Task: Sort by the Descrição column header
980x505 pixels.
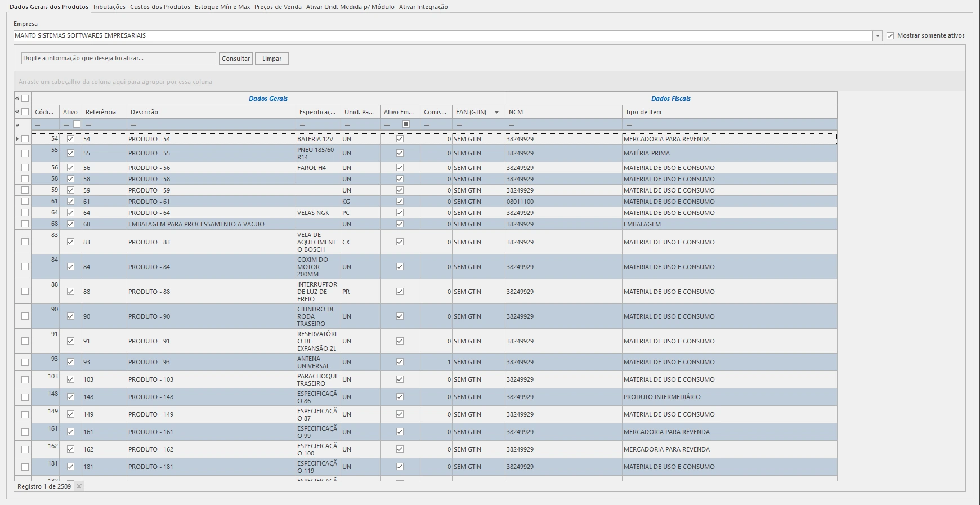Action: [x=211, y=112]
